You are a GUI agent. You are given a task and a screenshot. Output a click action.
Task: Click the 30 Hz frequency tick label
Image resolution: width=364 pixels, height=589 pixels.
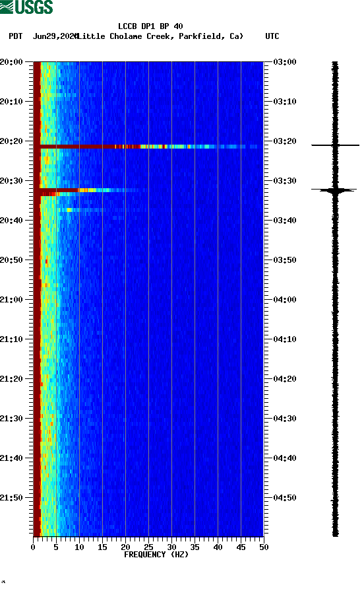pyautogui.click(x=172, y=547)
